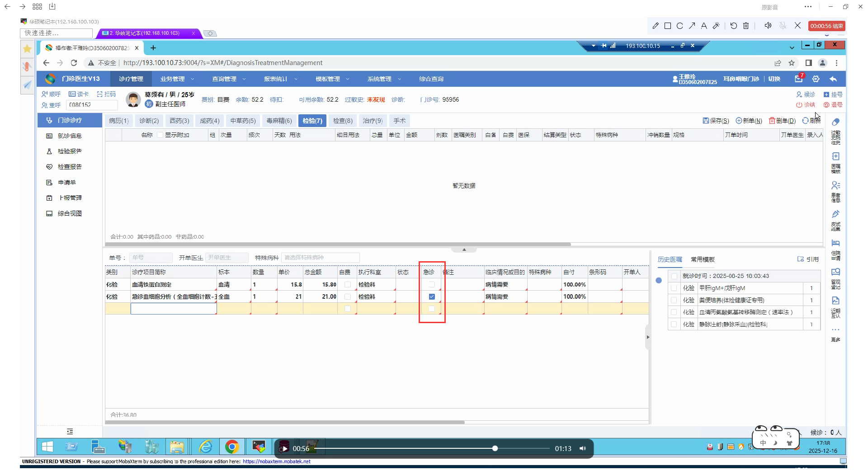The width and height of the screenshot is (868, 470).
Task: Check 自费 box for 急诊血细胞分析 row
Action: click(348, 297)
